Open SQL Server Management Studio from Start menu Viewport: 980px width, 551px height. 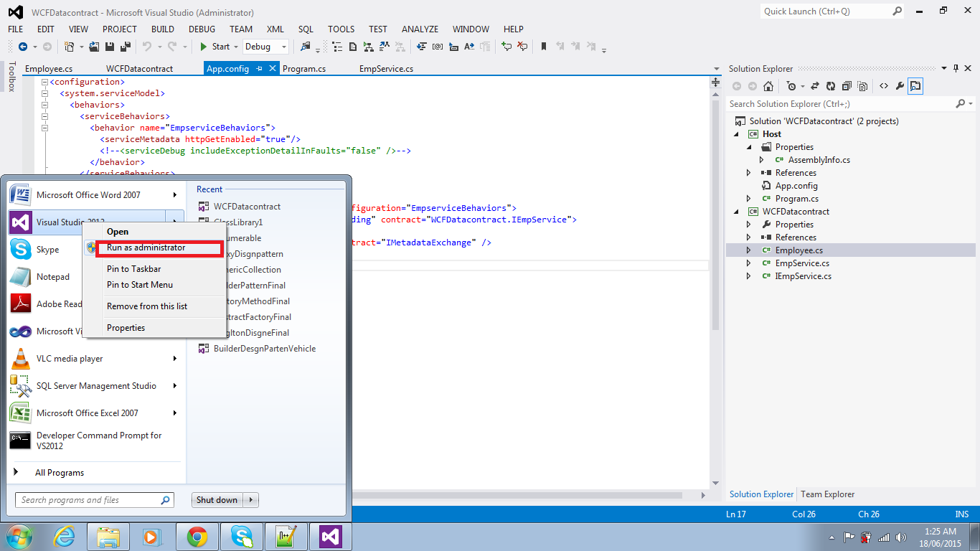(x=96, y=386)
